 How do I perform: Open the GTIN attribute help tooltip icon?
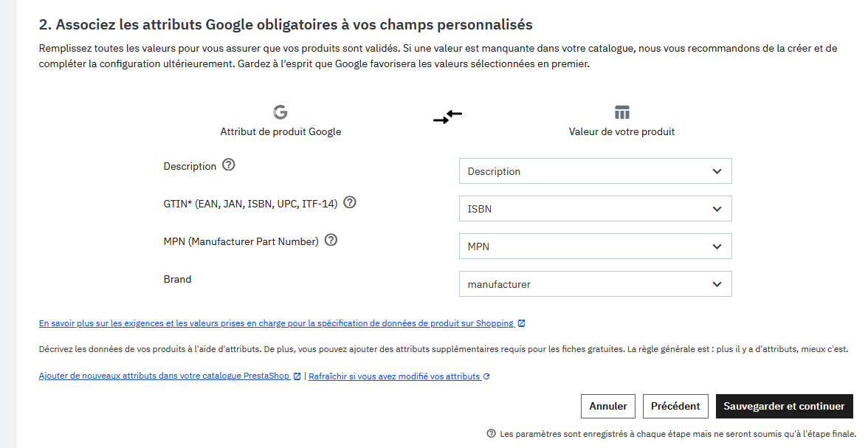[x=350, y=202]
